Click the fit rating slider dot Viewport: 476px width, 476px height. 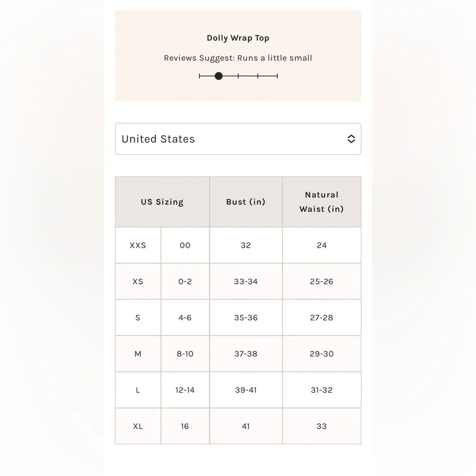[x=218, y=76]
